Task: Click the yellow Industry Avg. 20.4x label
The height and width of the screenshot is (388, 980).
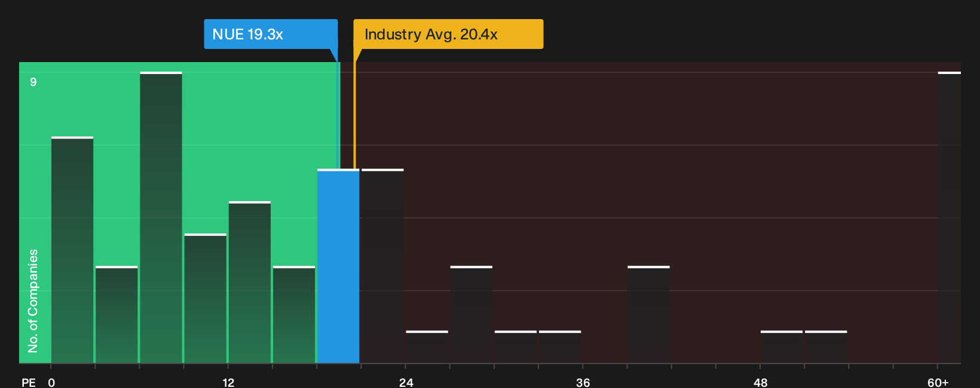Action: 448,34
